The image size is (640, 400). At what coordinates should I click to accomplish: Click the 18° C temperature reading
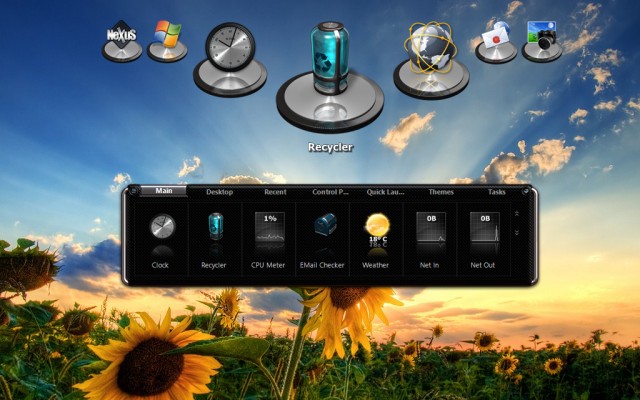click(378, 239)
